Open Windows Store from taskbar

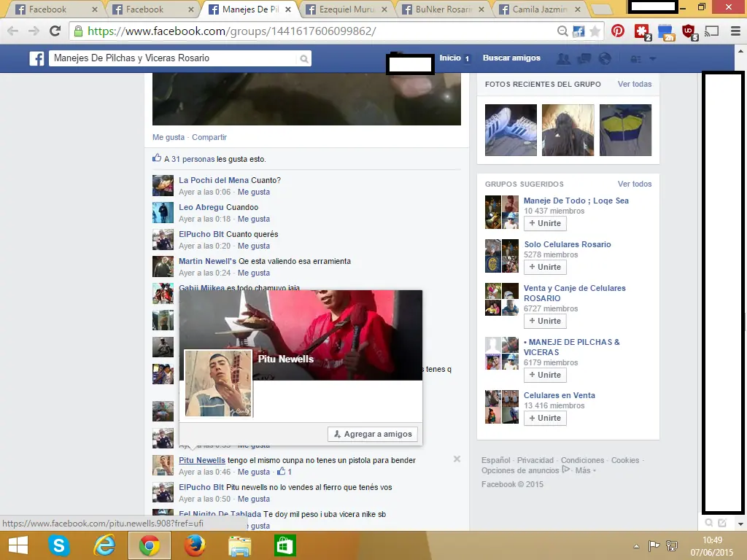coord(285,545)
